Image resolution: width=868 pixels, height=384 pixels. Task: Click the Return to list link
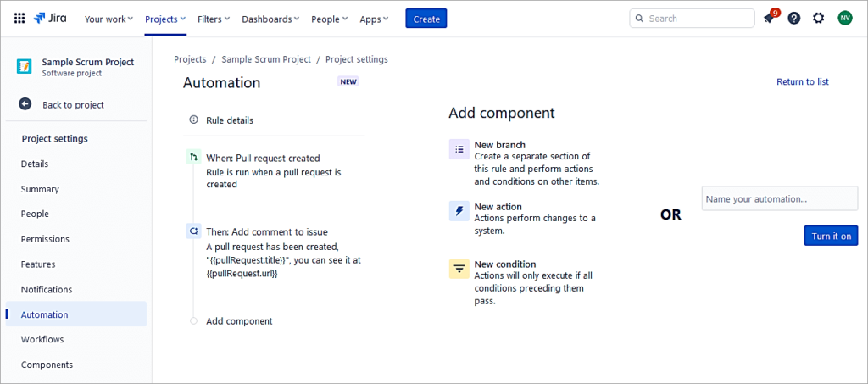pyautogui.click(x=802, y=81)
